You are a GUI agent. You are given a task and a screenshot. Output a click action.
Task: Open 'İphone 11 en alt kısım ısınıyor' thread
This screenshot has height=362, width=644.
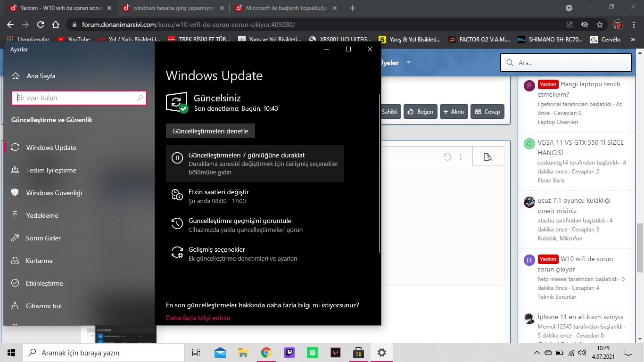[x=581, y=317]
